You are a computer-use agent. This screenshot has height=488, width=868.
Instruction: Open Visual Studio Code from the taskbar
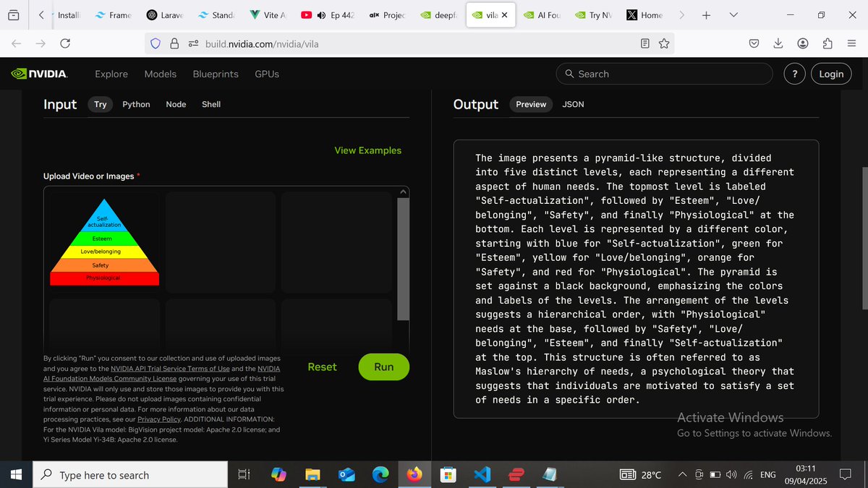(x=482, y=475)
